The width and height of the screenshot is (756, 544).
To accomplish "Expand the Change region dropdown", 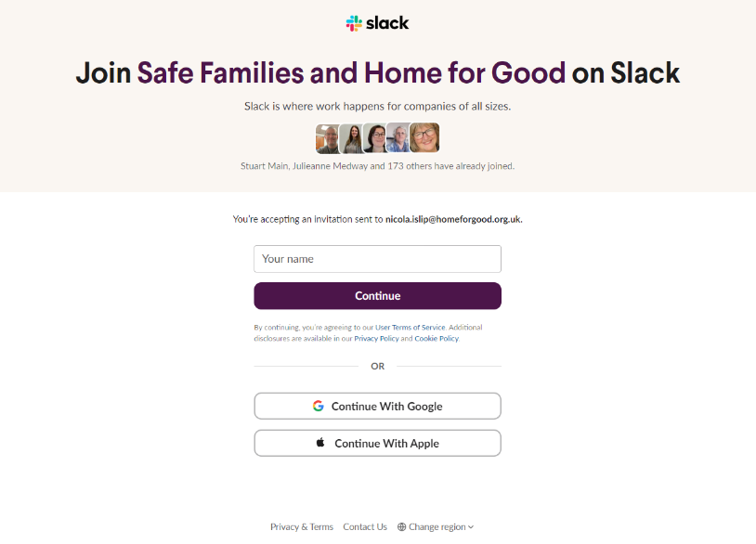I will coord(437,527).
